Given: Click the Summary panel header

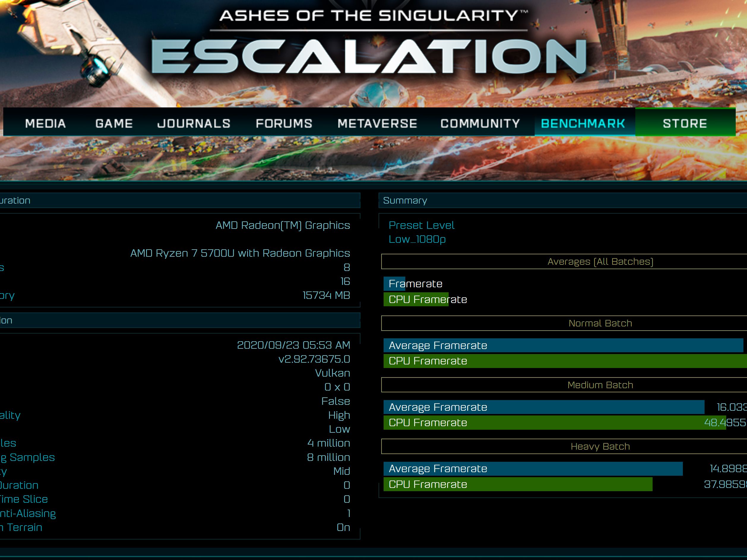Looking at the screenshot, I should tap(563, 201).
